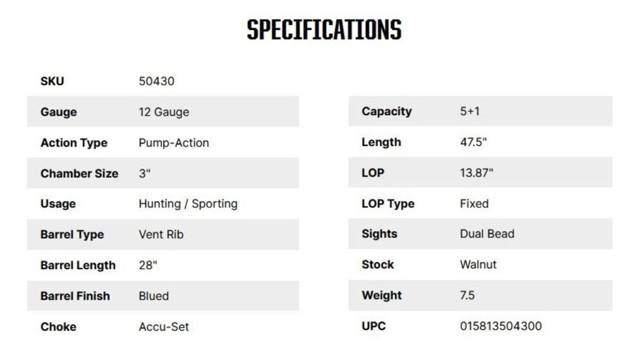
Task: Select the Accu-Set choke value
Action: [164, 326]
